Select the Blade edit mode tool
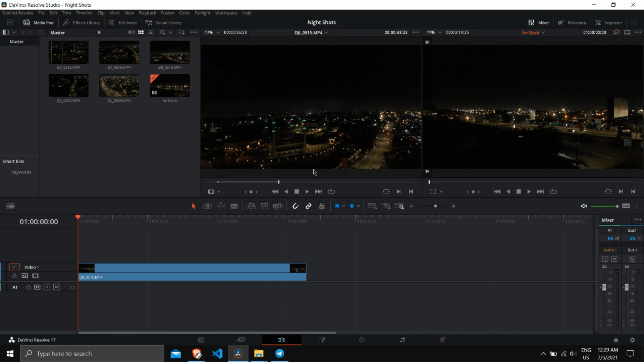The height and width of the screenshot is (362, 644). 234,206
